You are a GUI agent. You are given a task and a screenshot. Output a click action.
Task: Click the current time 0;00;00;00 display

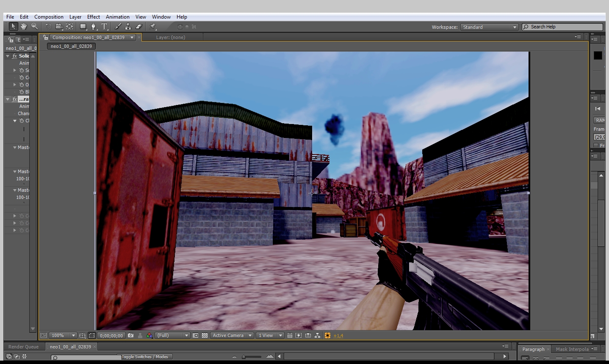(111, 336)
